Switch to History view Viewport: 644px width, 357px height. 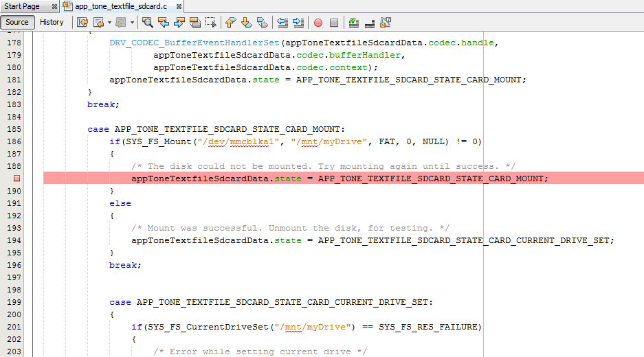coord(52,22)
